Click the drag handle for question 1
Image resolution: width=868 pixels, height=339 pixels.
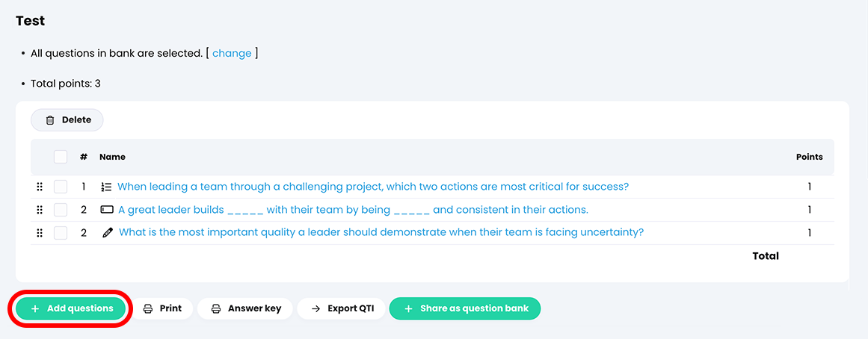point(40,187)
